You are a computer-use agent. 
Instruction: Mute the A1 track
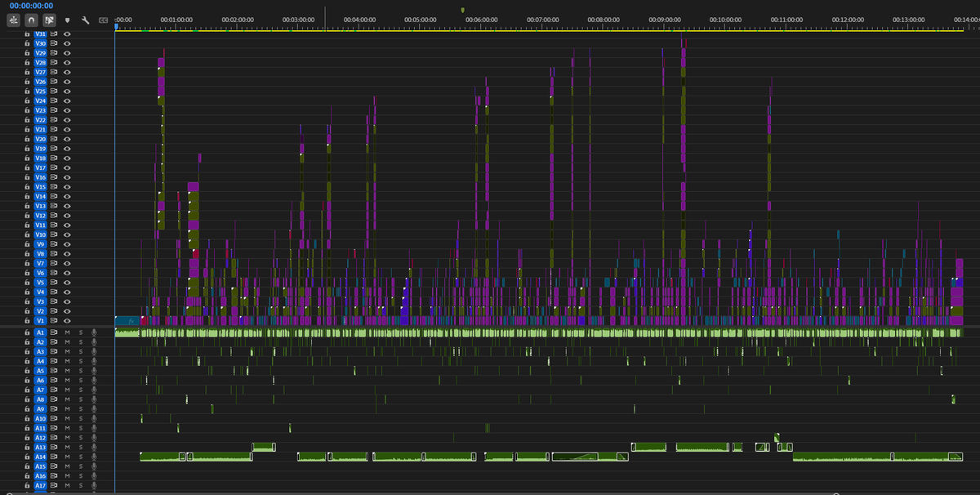pos(68,333)
